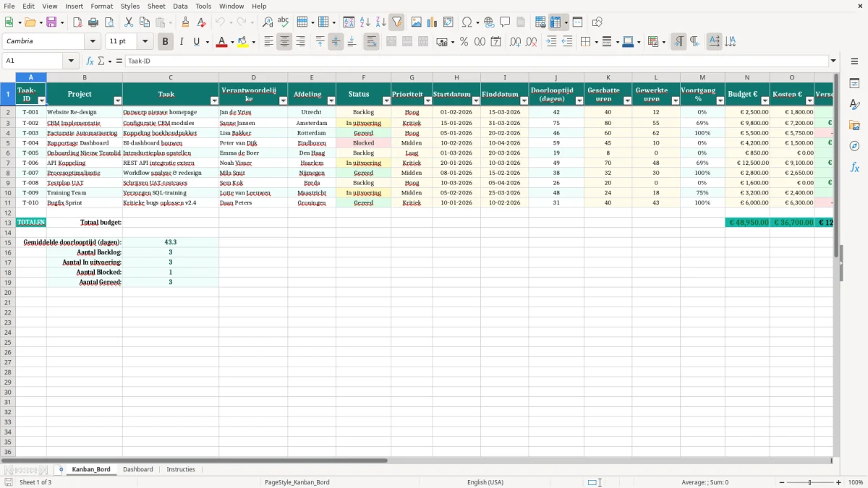Click zoom in plus button

[x=839, y=482]
